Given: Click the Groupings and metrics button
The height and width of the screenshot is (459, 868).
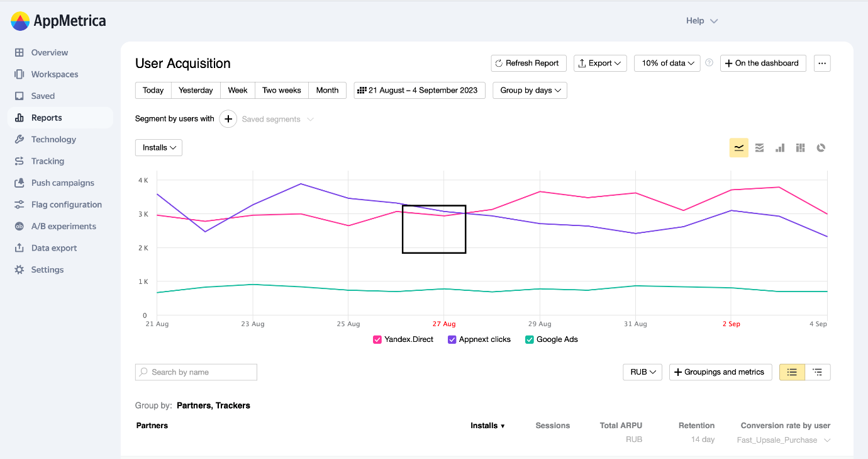Looking at the screenshot, I should tap(720, 372).
